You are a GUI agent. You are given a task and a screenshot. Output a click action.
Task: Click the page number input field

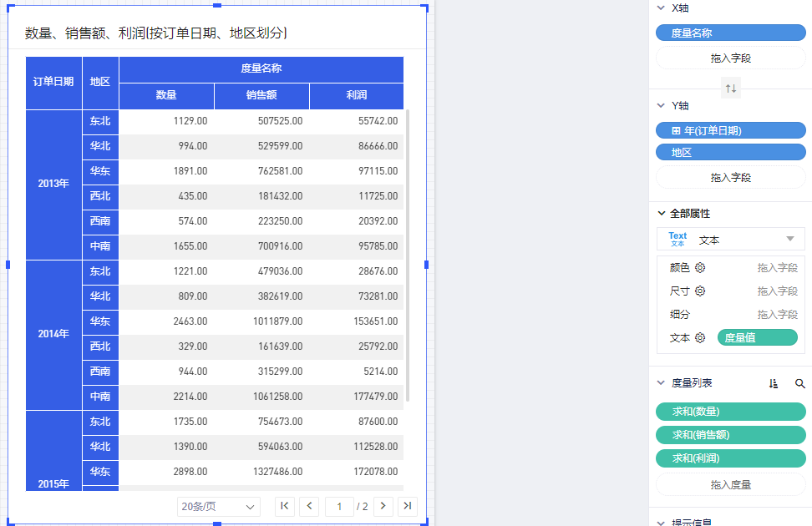click(x=339, y=506)
